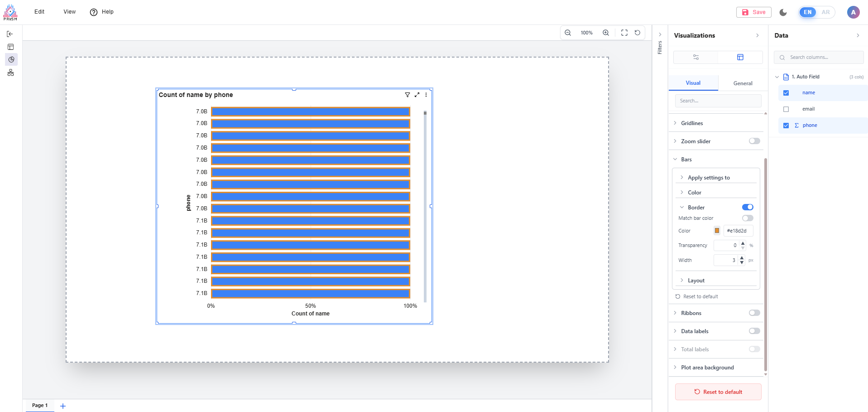This screenshot has width=868, height=412.
Task: Open the chart filter funnel icon
Action: pyautogui.click(x=407, y=95)
